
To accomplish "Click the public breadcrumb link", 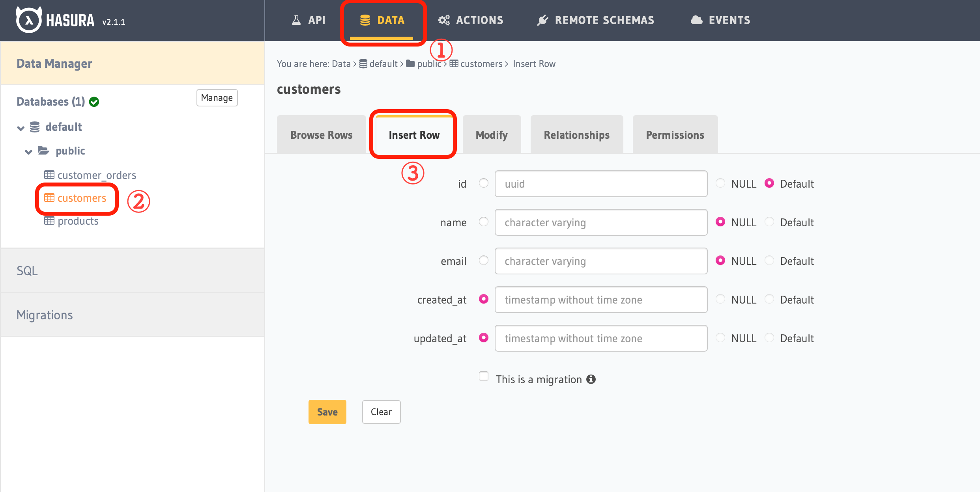I will (428, 64).
